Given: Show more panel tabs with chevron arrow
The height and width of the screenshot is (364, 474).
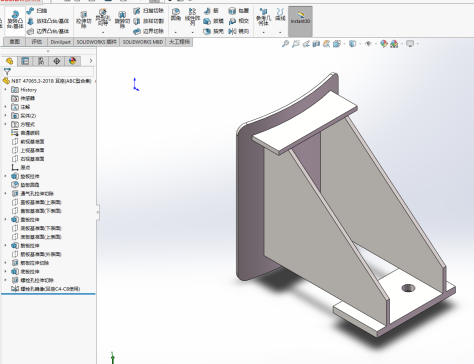Looking at the screenshot, I should [x=91, y=61].
